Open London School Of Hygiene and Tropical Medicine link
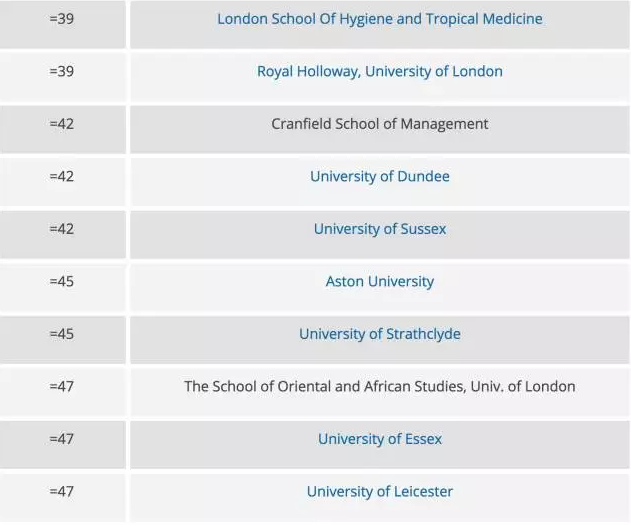The height and width of the screenshot is (528, 631). (380, 19)
